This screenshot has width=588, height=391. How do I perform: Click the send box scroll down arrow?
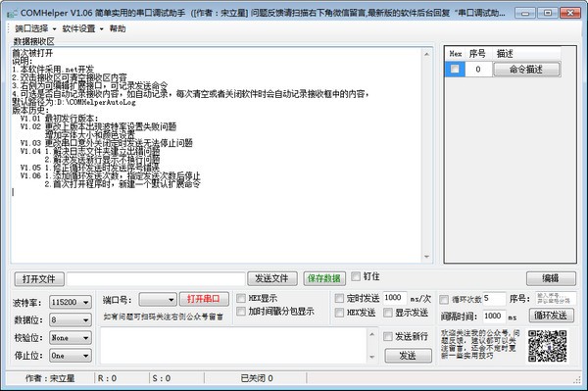(x=371, y=357)
